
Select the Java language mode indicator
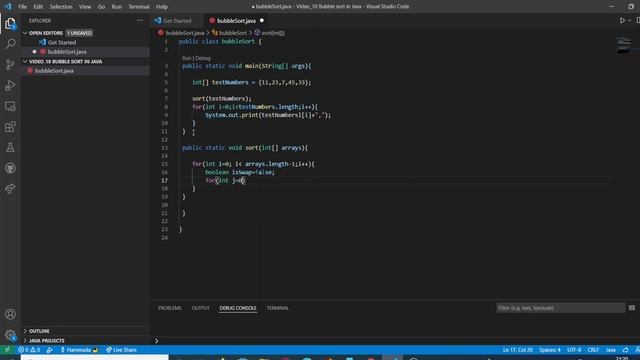pyautogui.click(x=610, y=350)
